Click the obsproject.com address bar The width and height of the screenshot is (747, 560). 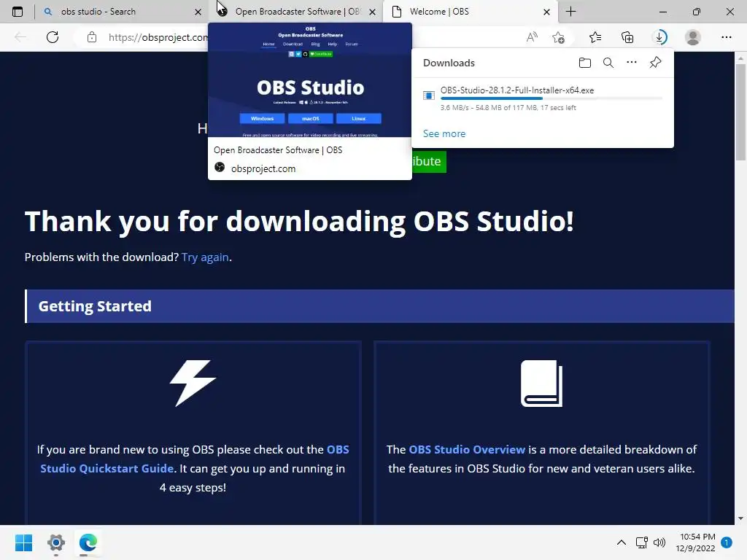point(158,37)
